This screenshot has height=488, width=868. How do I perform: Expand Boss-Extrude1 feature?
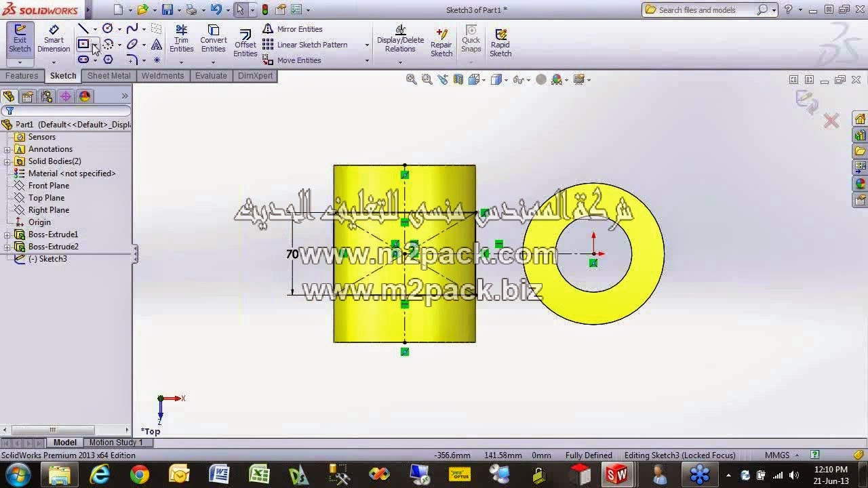[7, 235]
